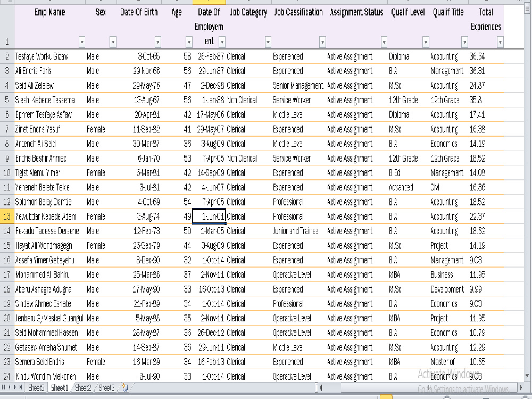Click Senior Management classification cell
The image size is (532, 399).
click(x=298, y=86)
